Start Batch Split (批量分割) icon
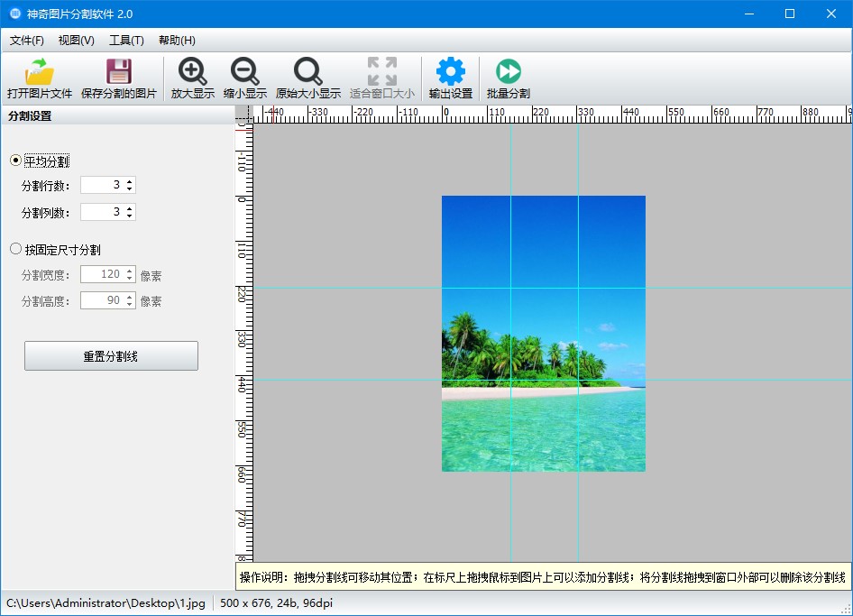 pos(508,72)
